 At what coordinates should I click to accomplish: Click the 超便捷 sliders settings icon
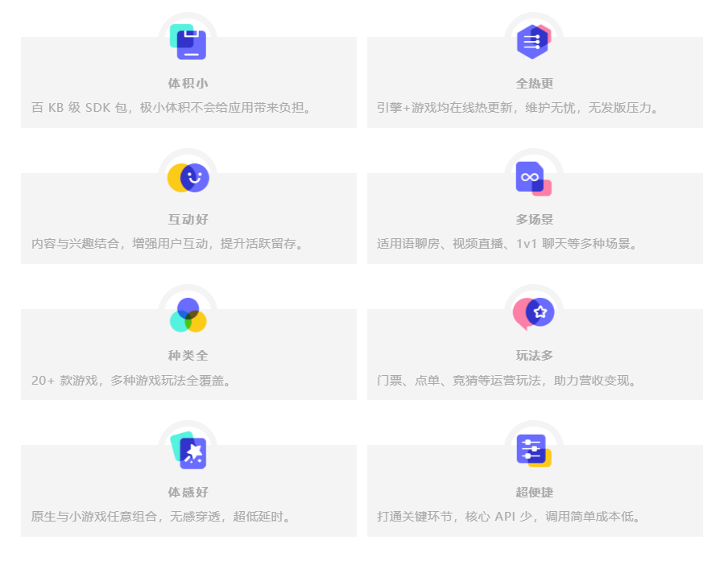[533, 451]
